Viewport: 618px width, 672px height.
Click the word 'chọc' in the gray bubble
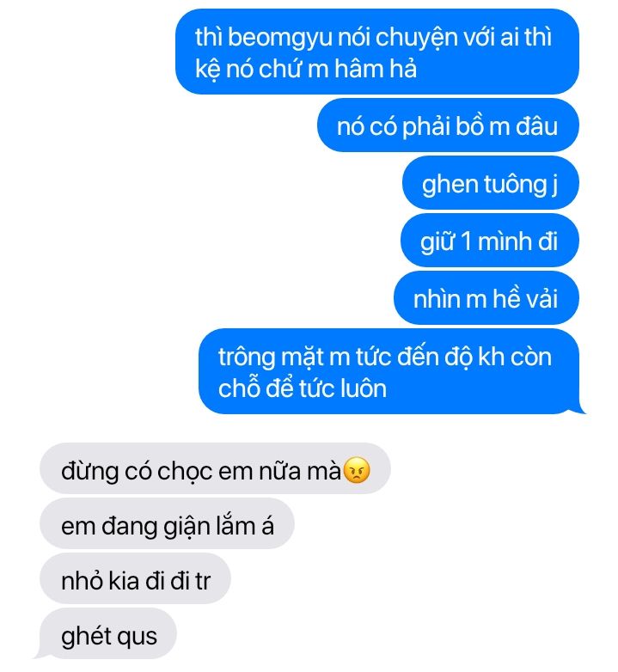click(x=185, y=473)
